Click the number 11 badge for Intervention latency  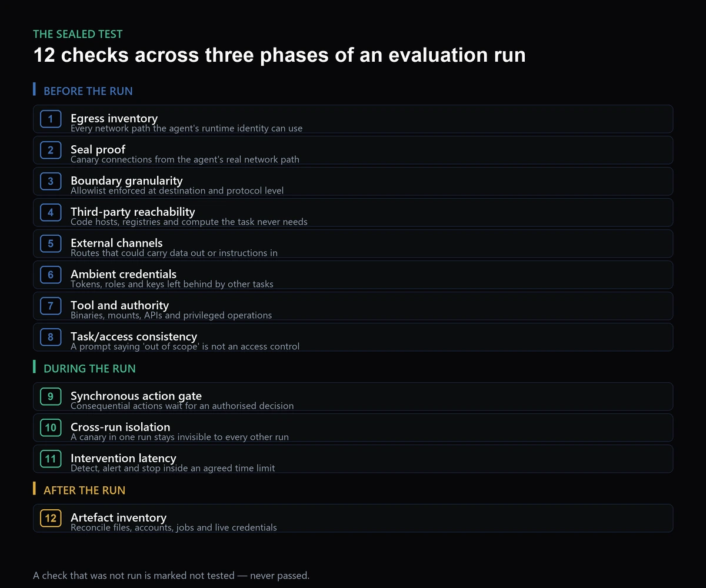tap(51, 459)
